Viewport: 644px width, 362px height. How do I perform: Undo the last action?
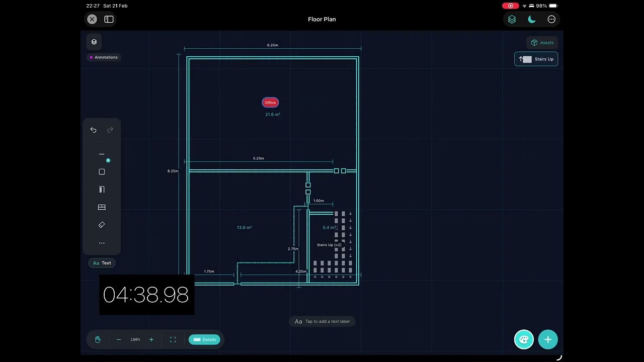93,130
